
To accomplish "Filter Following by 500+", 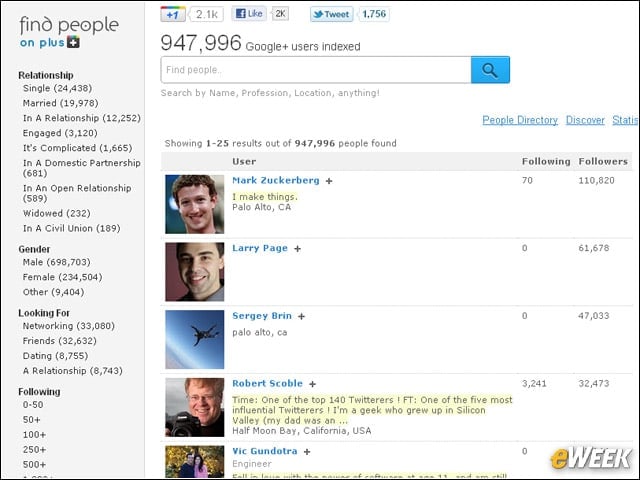I will click(x=35, y=465).
